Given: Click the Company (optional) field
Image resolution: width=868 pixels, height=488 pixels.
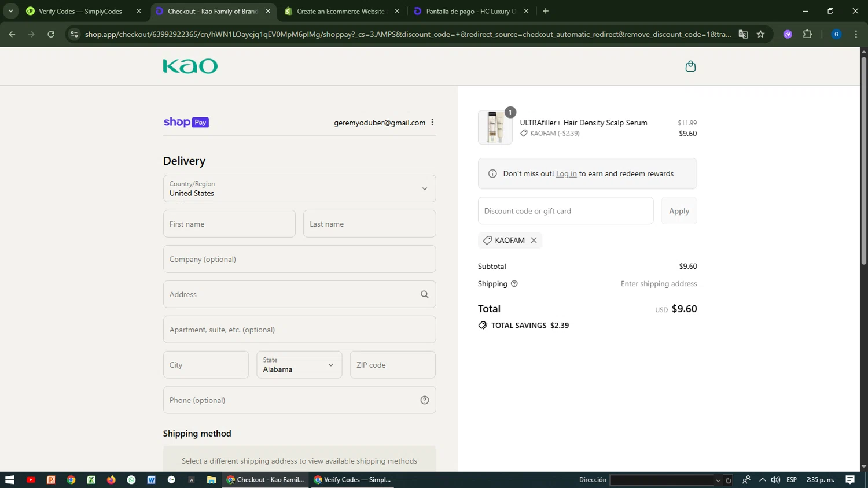Looking at the screenshot, I should (x=299, y=259).
